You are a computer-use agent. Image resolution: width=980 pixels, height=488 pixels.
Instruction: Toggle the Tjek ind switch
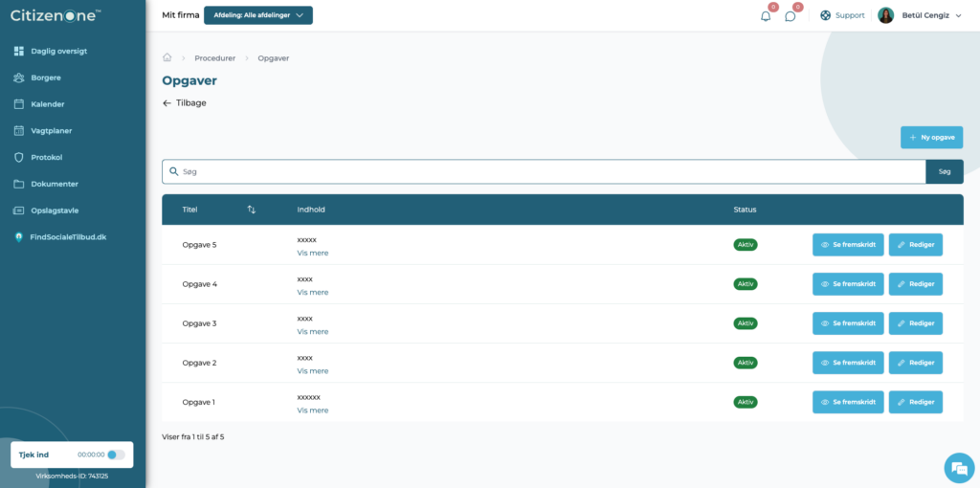[116, 455]
